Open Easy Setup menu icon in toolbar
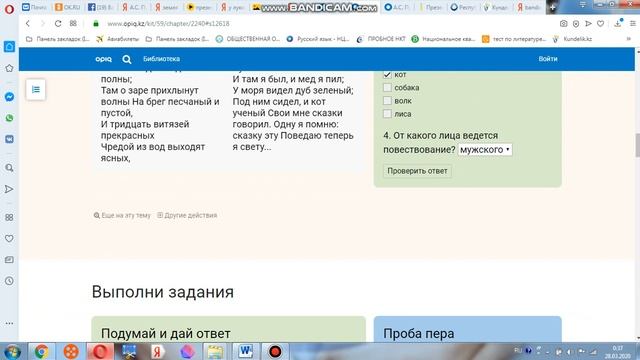The image size is (640, 360). click(x=632, y=24)
